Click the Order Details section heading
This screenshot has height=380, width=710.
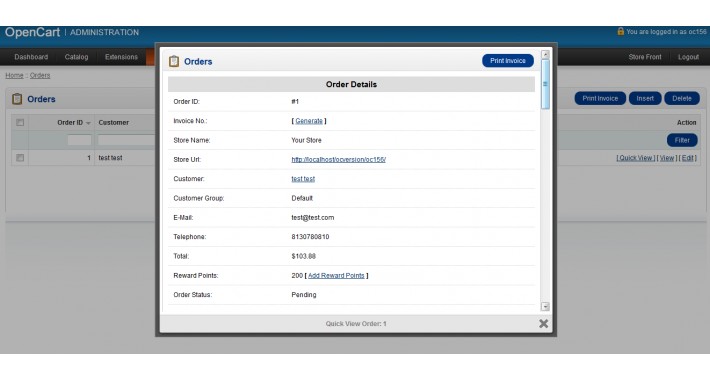click(x=351, y=84)
